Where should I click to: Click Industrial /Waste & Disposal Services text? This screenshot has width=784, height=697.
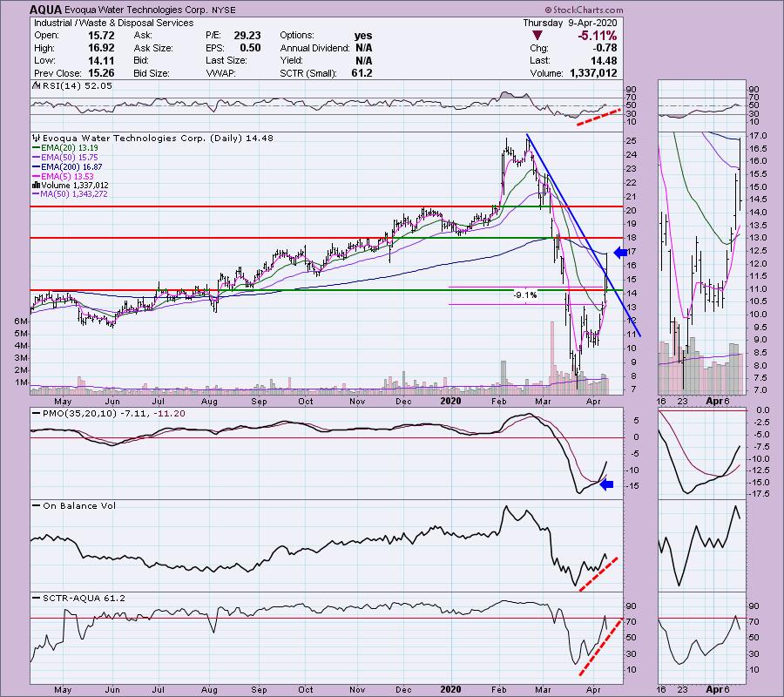113,23
